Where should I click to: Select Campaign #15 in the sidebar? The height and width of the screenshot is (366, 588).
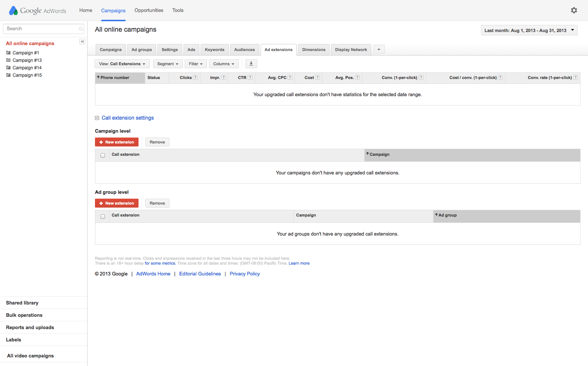27,75
